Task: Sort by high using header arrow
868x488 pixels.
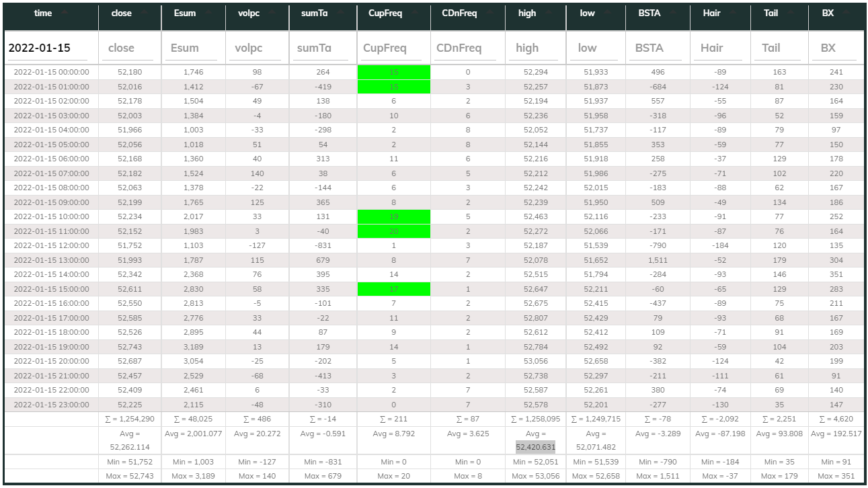Action: point(548,13)
